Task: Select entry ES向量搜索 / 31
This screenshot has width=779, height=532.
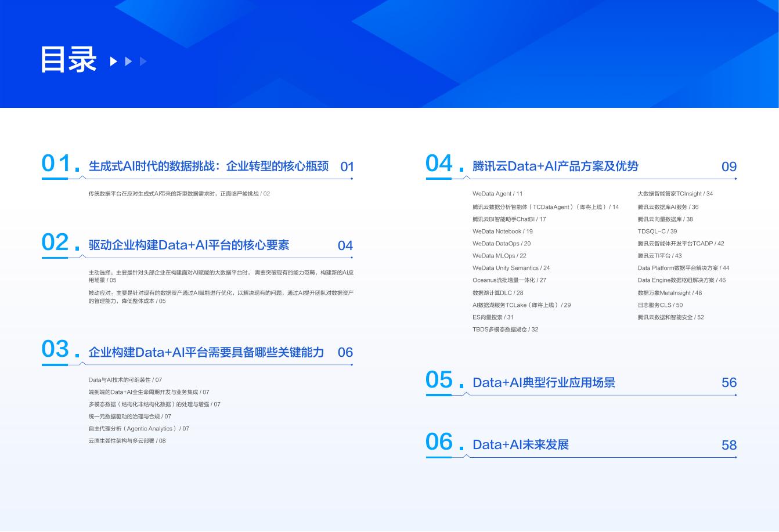Action: [x=493, y=317]
